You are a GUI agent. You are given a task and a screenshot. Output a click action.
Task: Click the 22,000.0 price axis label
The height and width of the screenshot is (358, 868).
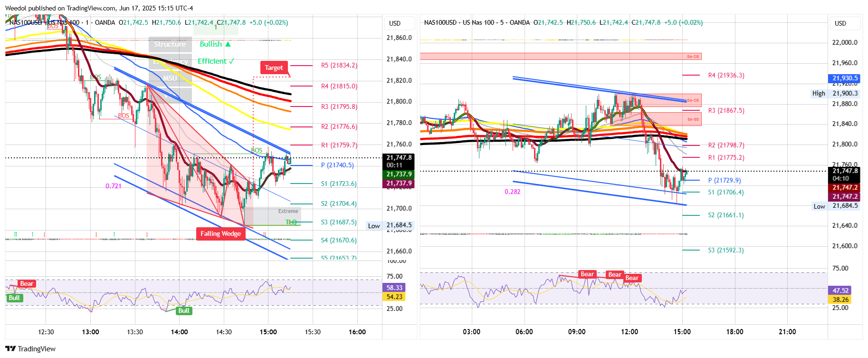point(845,43)
